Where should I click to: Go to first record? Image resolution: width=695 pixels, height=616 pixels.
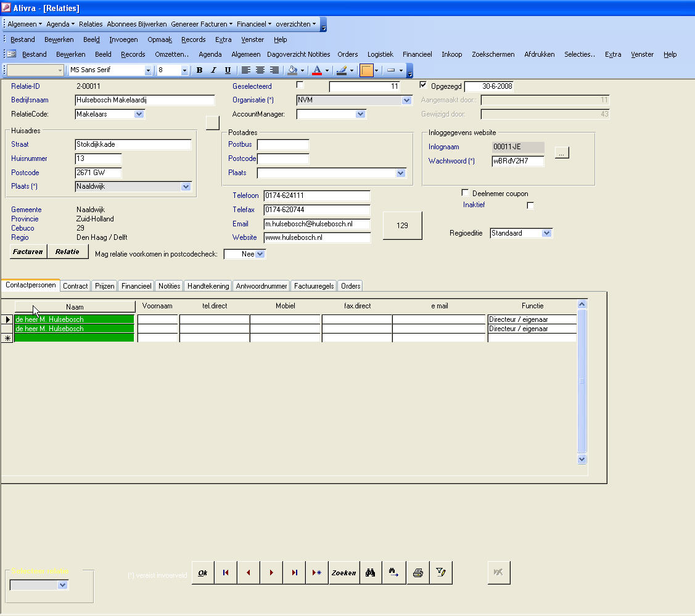pos(226,573)
